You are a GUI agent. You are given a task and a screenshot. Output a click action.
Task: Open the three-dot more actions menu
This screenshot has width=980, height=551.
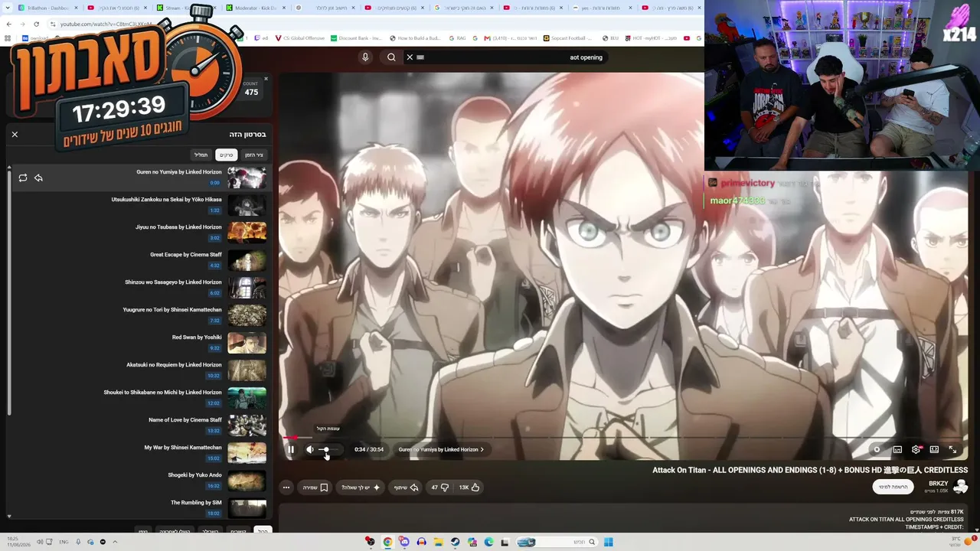tap(286, 487)
